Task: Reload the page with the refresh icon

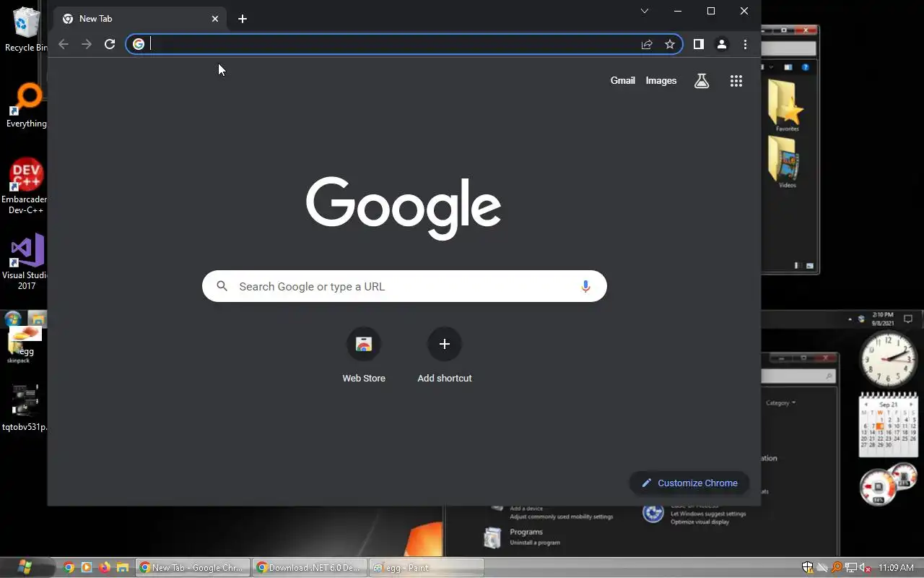Action: point(110,44)
